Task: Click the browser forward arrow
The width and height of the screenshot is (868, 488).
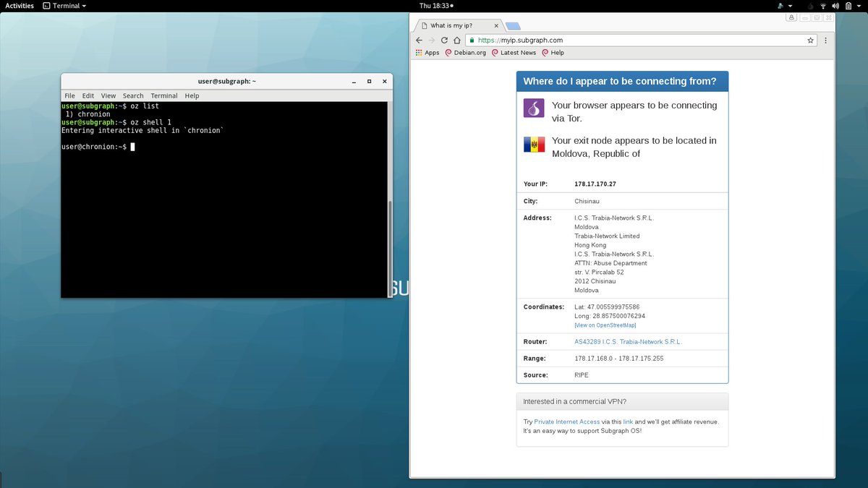Action: click(x=432, y=40)
